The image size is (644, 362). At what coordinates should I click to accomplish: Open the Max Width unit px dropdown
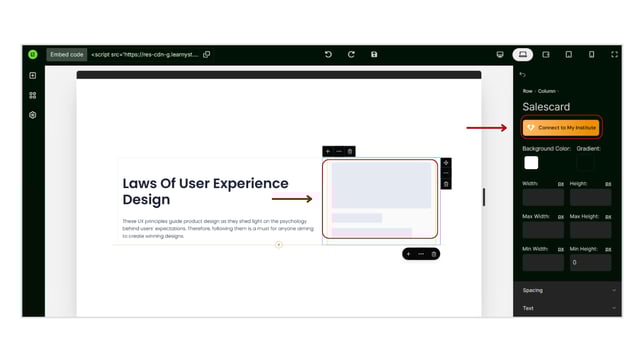[x=561, y=217]
